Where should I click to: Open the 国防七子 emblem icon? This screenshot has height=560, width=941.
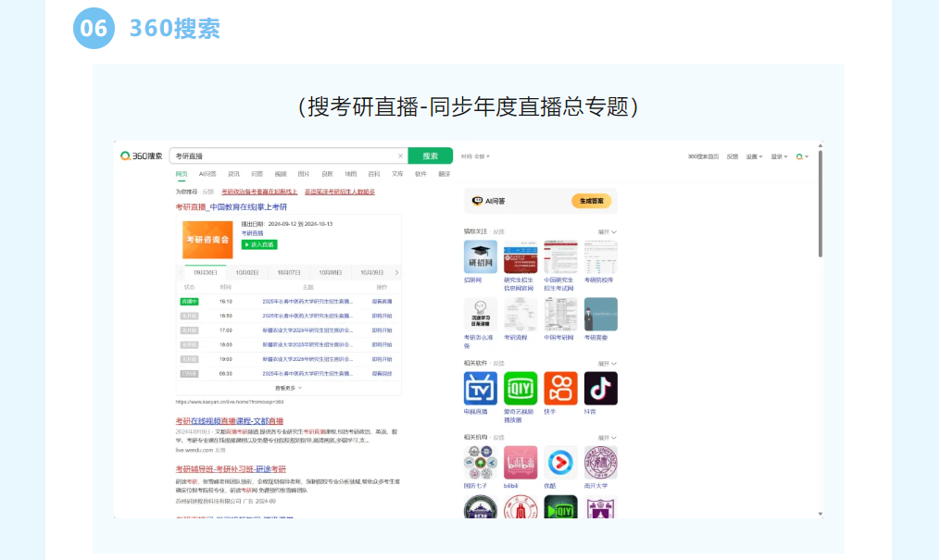480,462
